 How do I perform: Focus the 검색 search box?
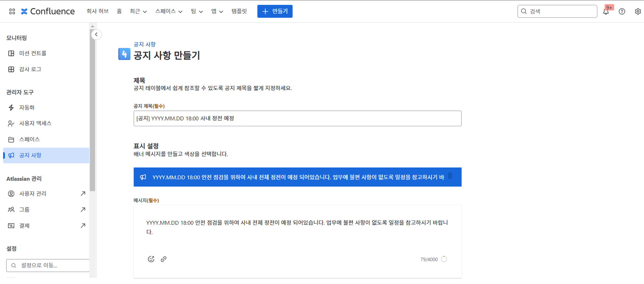557,11
